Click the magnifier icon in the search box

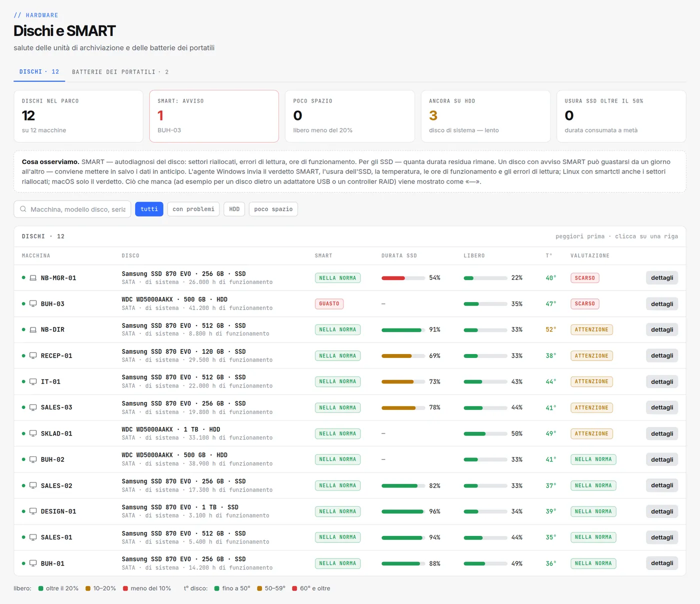pos(23,209)
